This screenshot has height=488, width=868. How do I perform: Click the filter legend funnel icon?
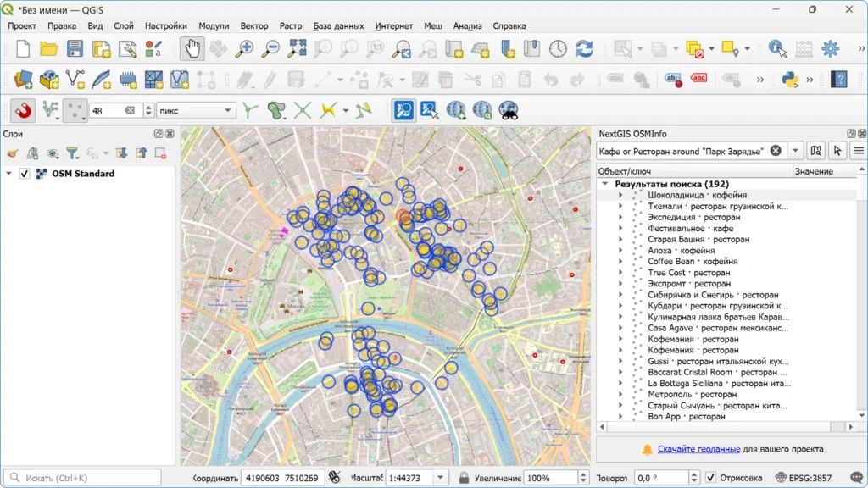tap(72, 153)
